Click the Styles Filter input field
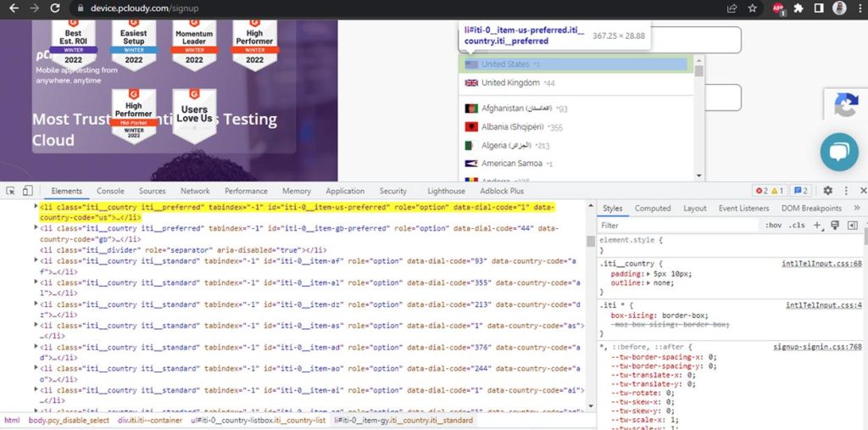 678,226
